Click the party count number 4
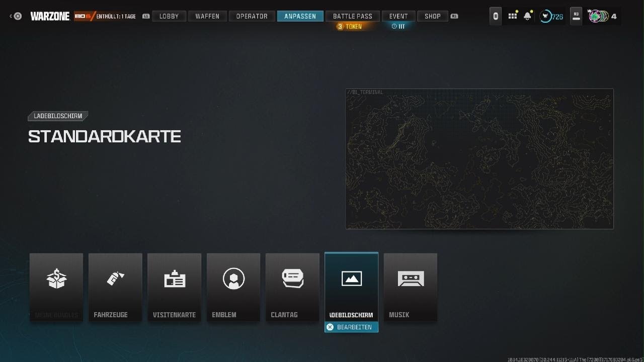The image size is (644, 362). [614, 17]
